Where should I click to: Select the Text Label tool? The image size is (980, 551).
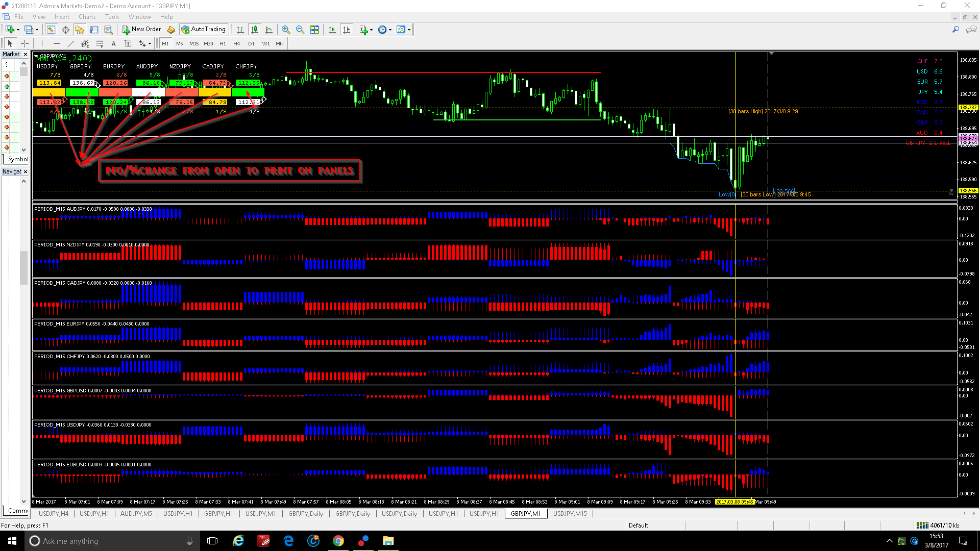(x=128, y=44)
